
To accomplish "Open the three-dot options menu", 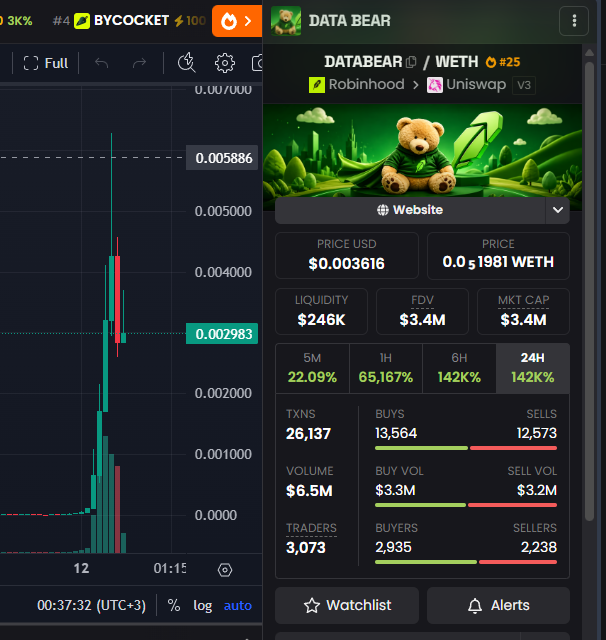I will tap(574, 21).
